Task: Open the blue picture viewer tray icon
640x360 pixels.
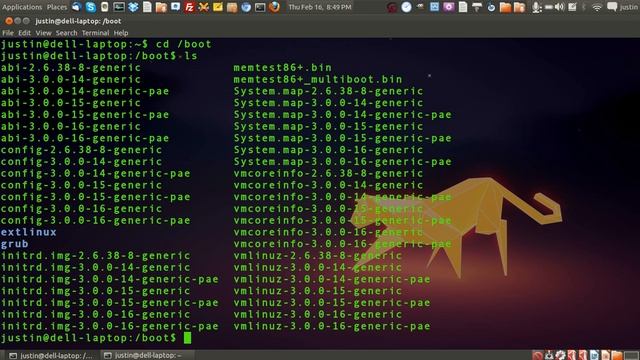Action: click(x=434, y=7)
